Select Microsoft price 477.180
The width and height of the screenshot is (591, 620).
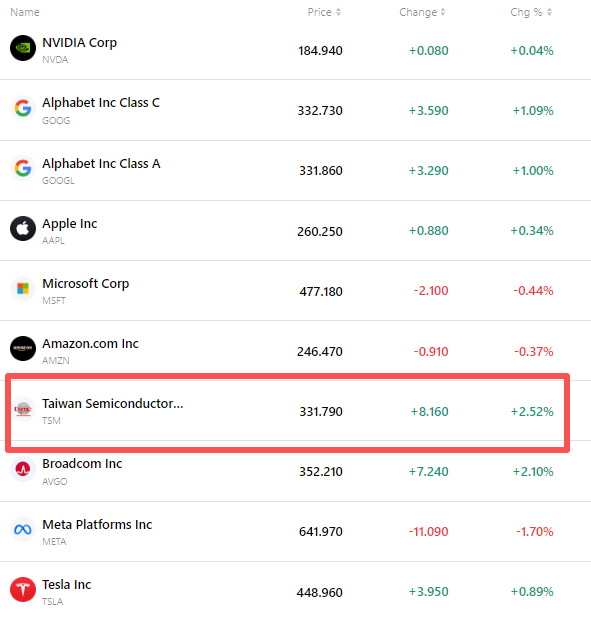(321, 291)
